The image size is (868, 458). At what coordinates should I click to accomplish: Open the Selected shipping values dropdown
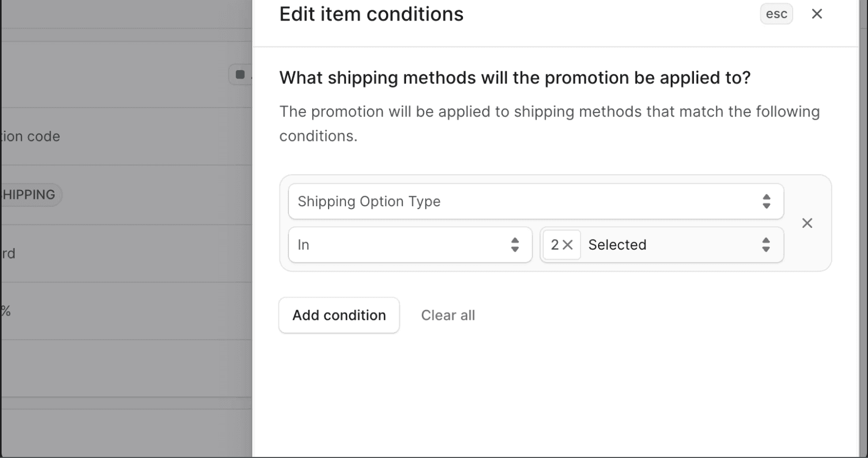675,244
